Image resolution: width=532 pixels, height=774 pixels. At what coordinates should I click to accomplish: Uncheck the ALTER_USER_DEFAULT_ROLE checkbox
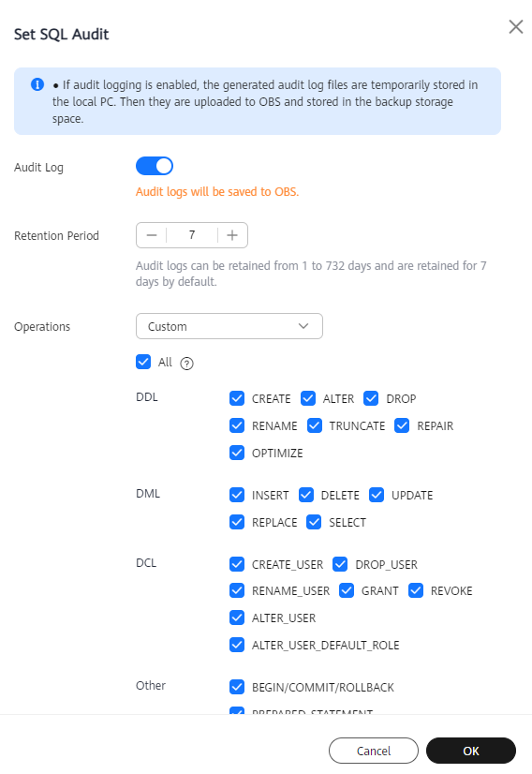pos(237,645)
